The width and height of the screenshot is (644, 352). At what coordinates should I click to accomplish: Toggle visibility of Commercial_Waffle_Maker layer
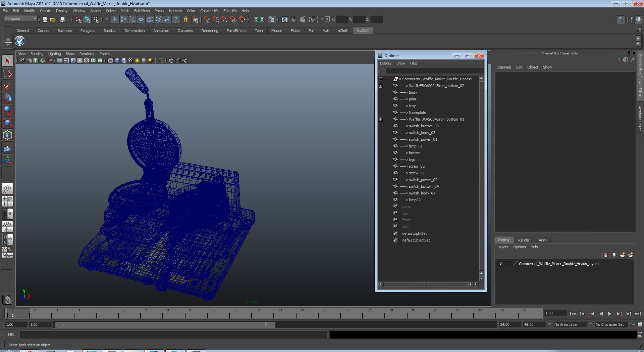pyautogui.click(x=500, y=264)
